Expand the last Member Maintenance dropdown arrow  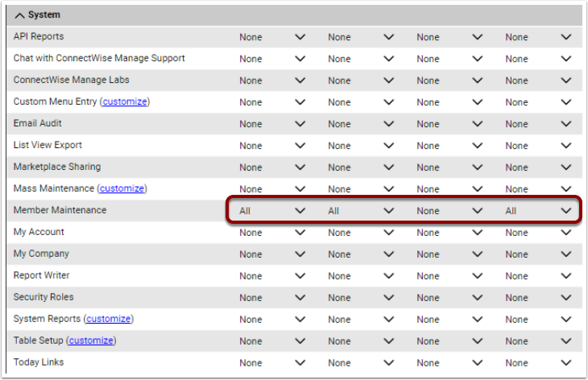click(x=566, y=211)
